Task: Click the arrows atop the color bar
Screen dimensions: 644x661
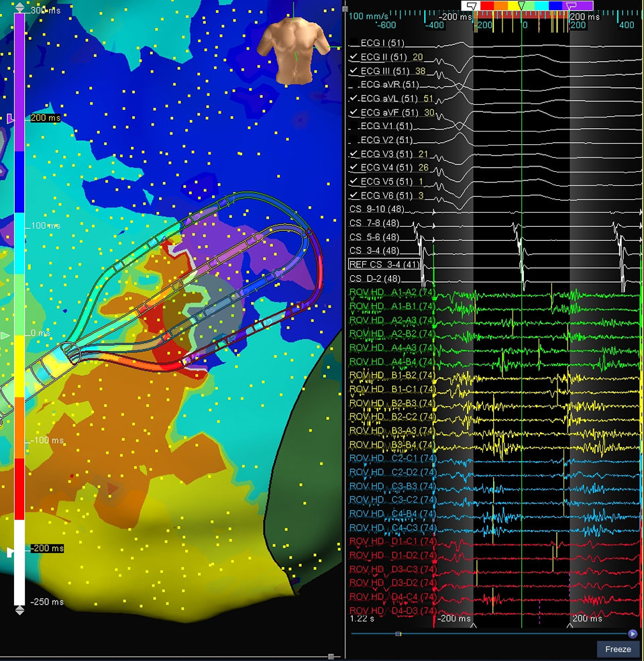Action: [x=19, y=8]
